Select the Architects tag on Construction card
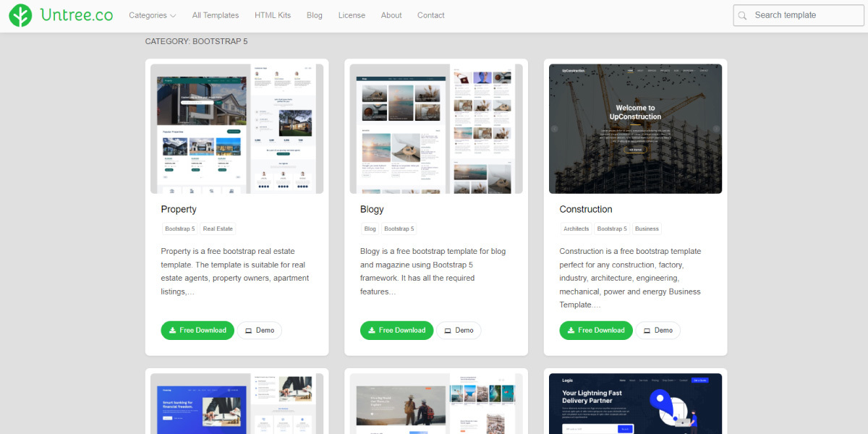 (576, 229)
